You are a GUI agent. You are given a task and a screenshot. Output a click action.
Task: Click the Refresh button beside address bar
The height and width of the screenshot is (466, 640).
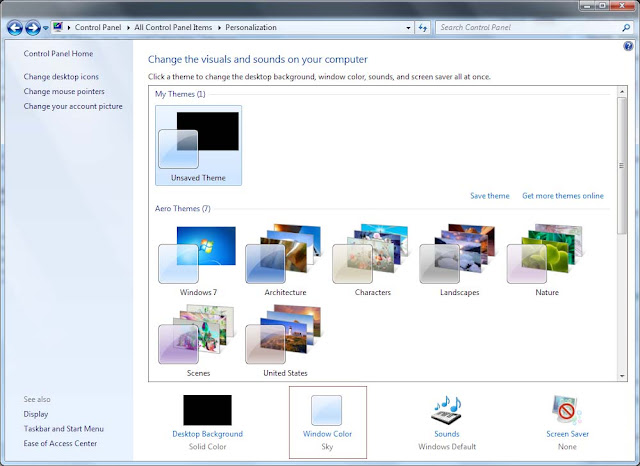click(x=422, y=28)
